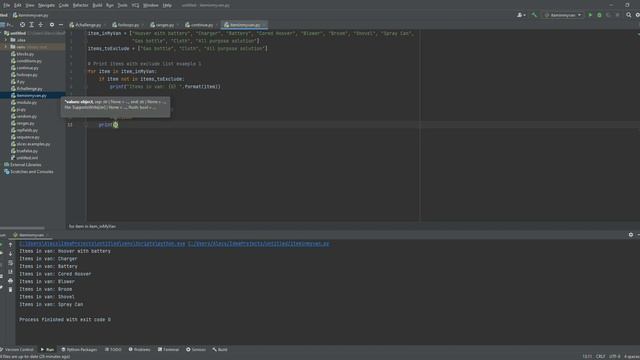
Task: Open random.py in project tree
Action: click(x=26, y=116)
